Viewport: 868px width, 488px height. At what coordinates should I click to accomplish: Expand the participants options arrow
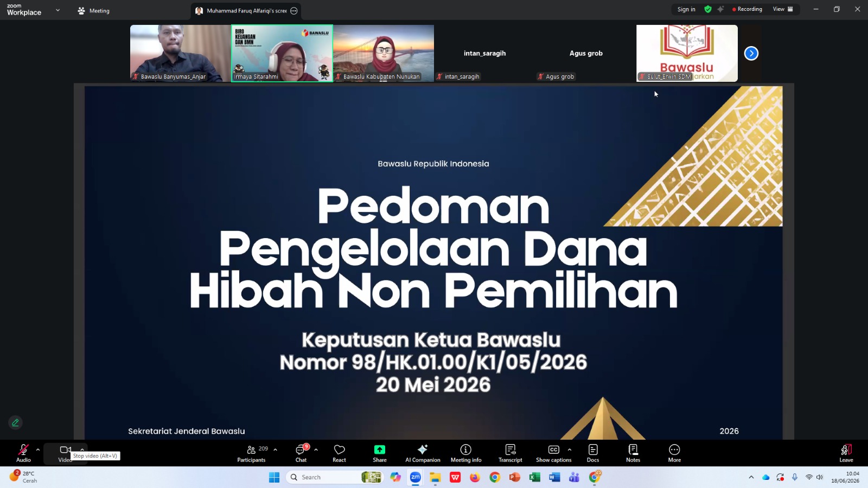(x=275, y=450)
